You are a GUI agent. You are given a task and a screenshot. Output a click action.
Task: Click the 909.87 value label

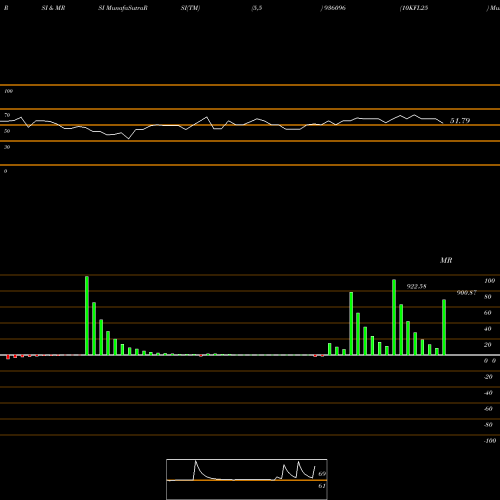[467, 292]
